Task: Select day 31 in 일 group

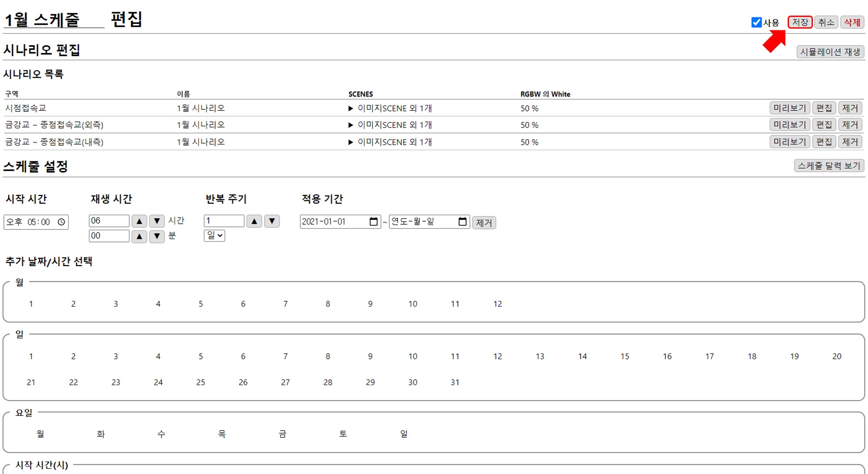Action: coord(455,382)
